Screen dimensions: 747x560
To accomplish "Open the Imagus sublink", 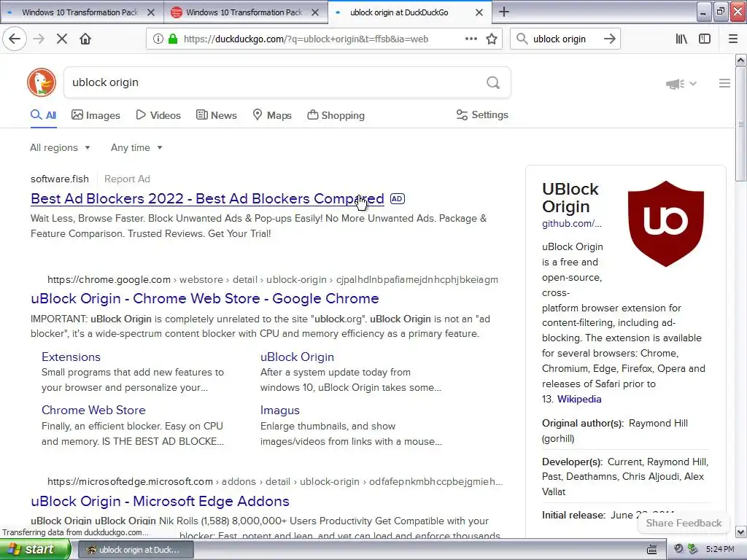I will point(280,411).
